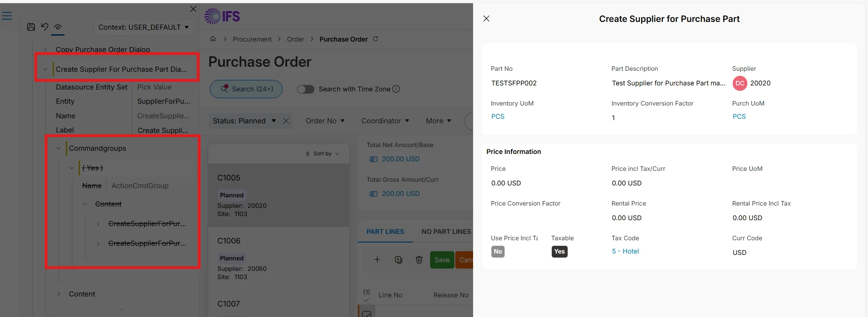
Task: Expand the bottom Content tree node
Action: [58, 294]
